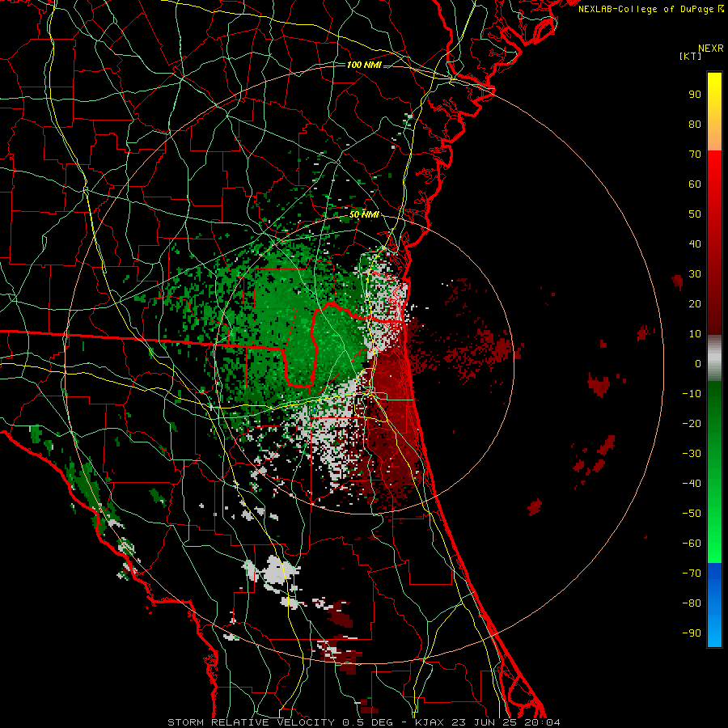Click the -10 value on the velocity scale
Image resolution: width=728 pixels, height=728 pixels.
(x=692, y=394)
